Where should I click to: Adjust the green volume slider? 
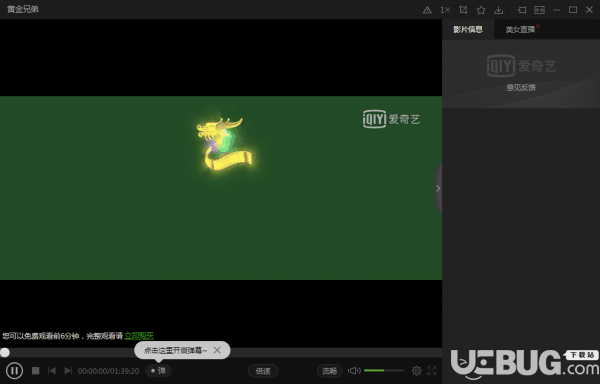[x=384, y=370]
